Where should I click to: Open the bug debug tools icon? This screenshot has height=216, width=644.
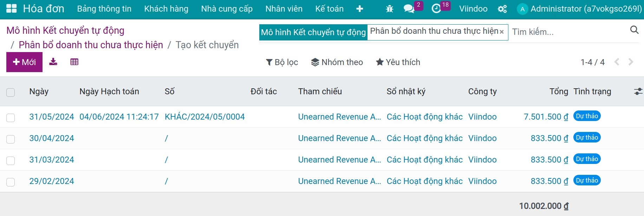click(390, 9)
